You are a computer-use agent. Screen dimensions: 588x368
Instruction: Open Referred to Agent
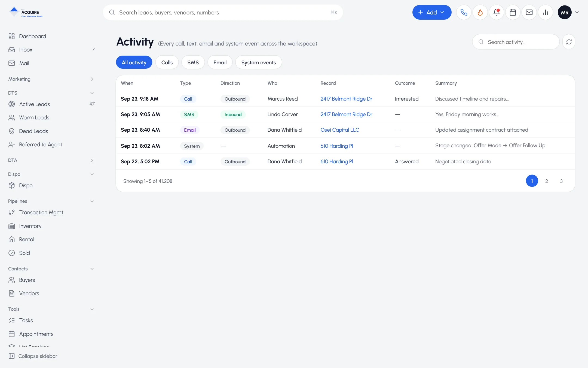pyautogui.click(x=51, y=144)
